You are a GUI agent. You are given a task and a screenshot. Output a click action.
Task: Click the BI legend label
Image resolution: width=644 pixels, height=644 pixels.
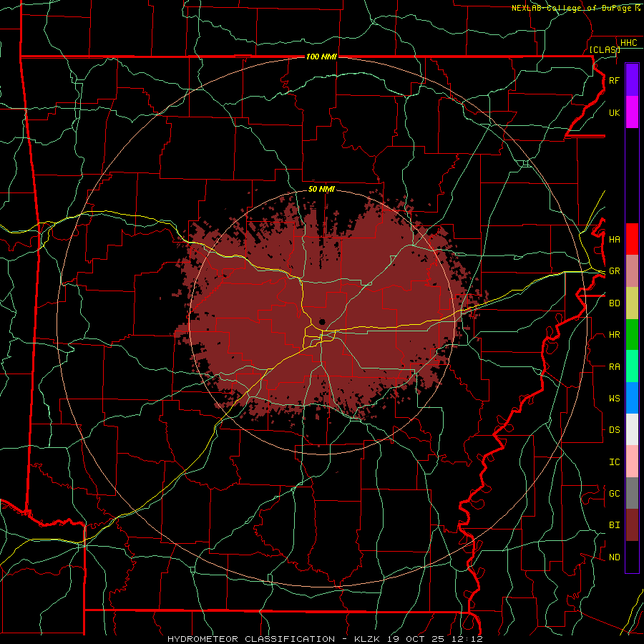(x=614, y=525)
